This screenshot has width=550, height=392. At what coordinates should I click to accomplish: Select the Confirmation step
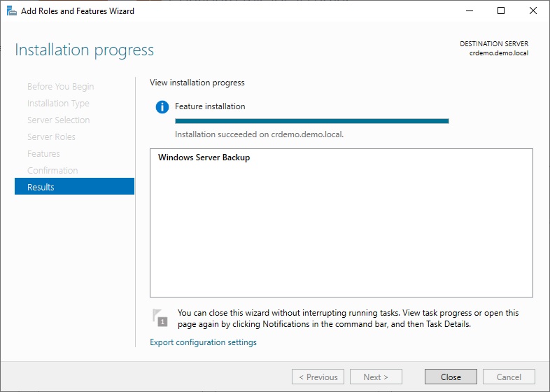(x=52, y=171)
